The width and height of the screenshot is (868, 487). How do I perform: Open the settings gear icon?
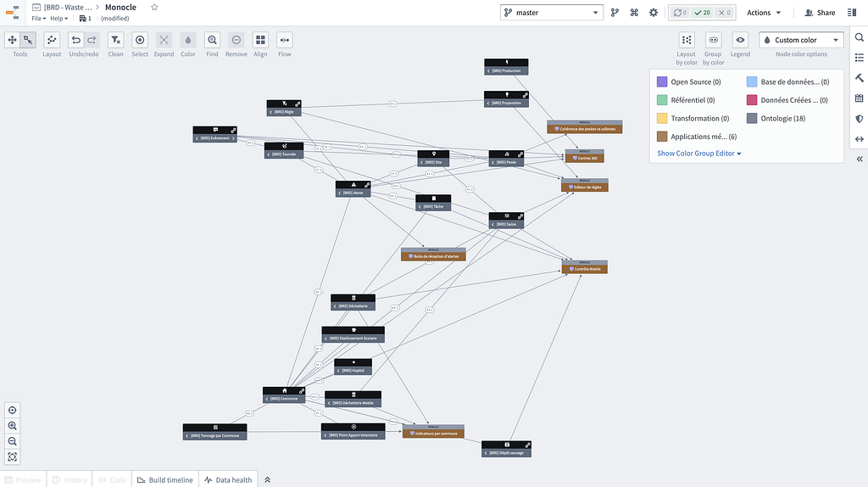click(x=654, y=13)
